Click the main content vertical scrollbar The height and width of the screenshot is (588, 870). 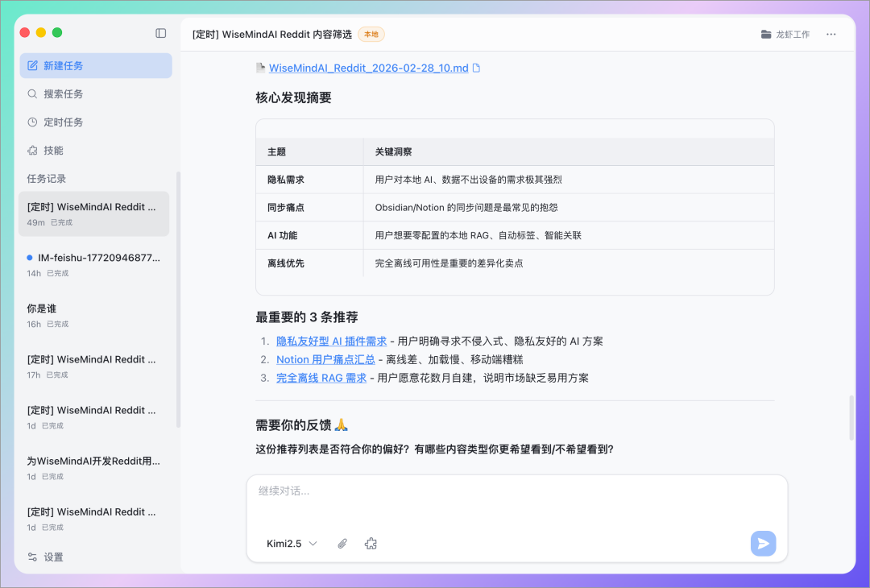pos(851,417)
